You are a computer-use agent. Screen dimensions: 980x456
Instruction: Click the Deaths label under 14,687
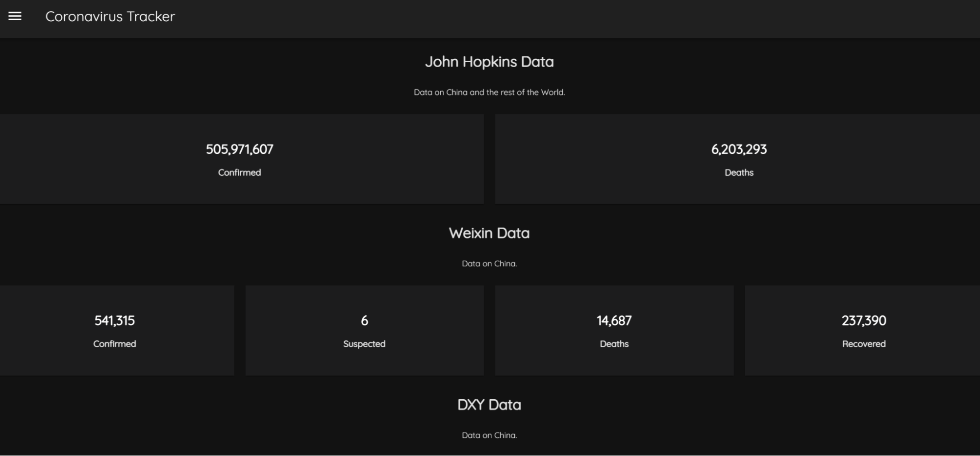pyautogui.click(x=614, y=344)
